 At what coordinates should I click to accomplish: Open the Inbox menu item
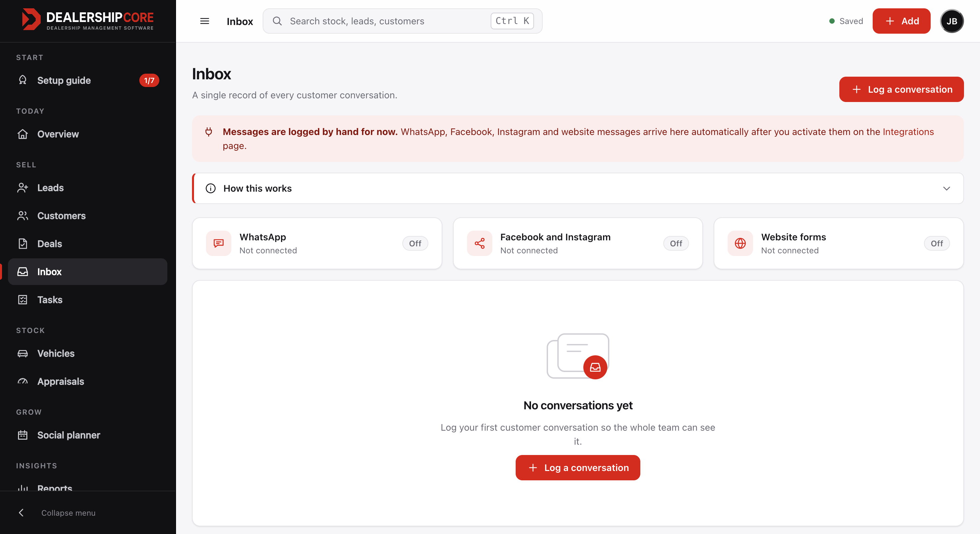87,272
